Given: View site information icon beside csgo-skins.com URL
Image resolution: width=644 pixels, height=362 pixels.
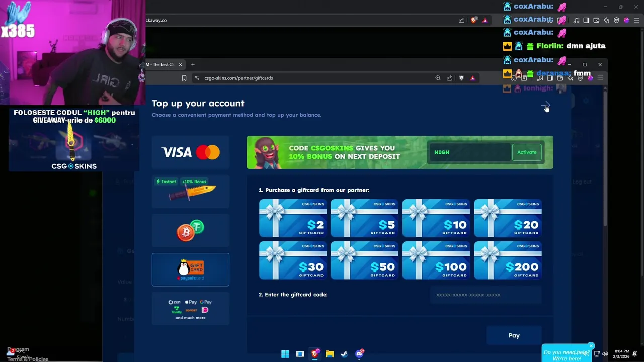Looking at the screenshot, I should pos(197,78).
